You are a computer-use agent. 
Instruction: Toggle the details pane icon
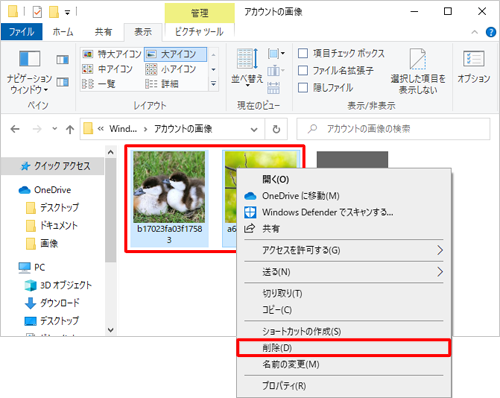pos(62,82)
